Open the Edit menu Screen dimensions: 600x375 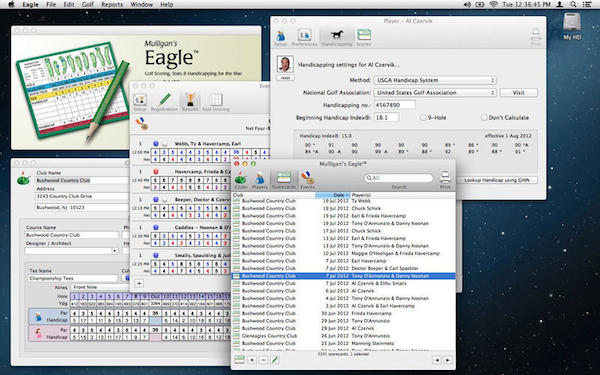pyautogui.click(x=69, y=4)
